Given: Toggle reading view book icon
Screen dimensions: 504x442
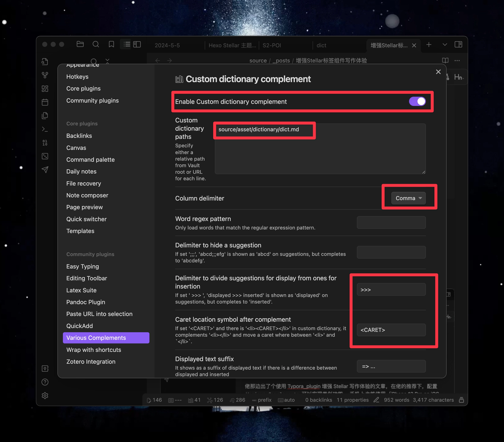Looking at the screenshot, I should click(445, 60).
